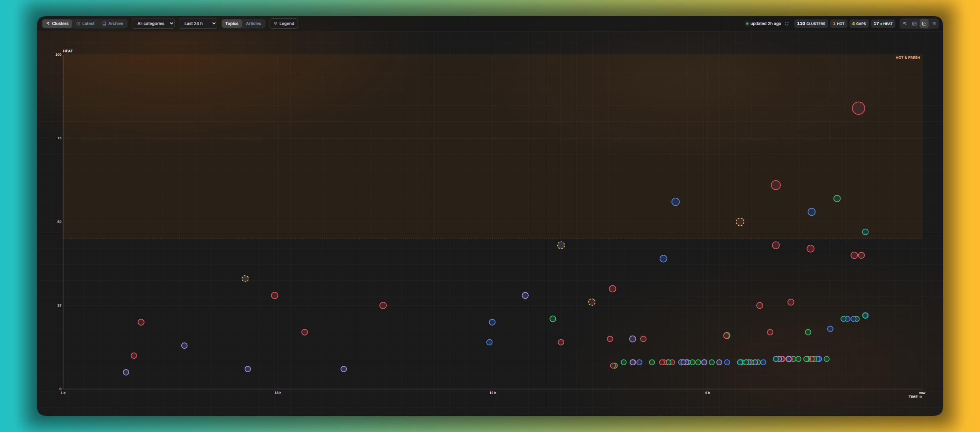Click the "6 h" time axis label
980x432 pixels.
707,393
